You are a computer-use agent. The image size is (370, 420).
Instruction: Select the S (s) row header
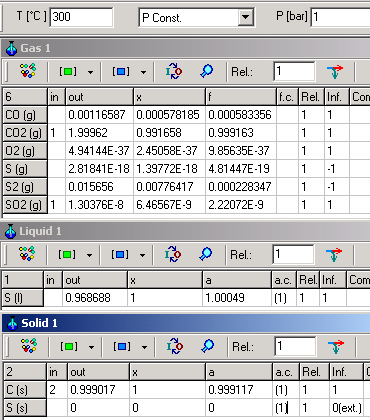click(x=25, y=407)
